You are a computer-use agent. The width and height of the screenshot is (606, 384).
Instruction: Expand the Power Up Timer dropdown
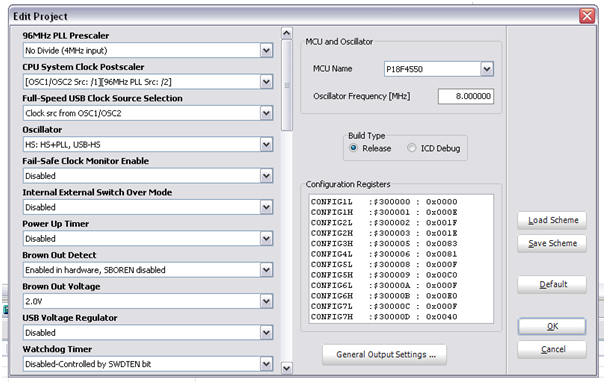tap(266, 239)
